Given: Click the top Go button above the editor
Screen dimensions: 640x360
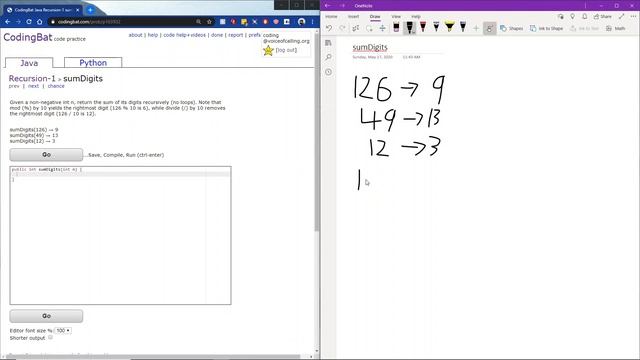Looking at the screenshot, I should pos(46,155).
